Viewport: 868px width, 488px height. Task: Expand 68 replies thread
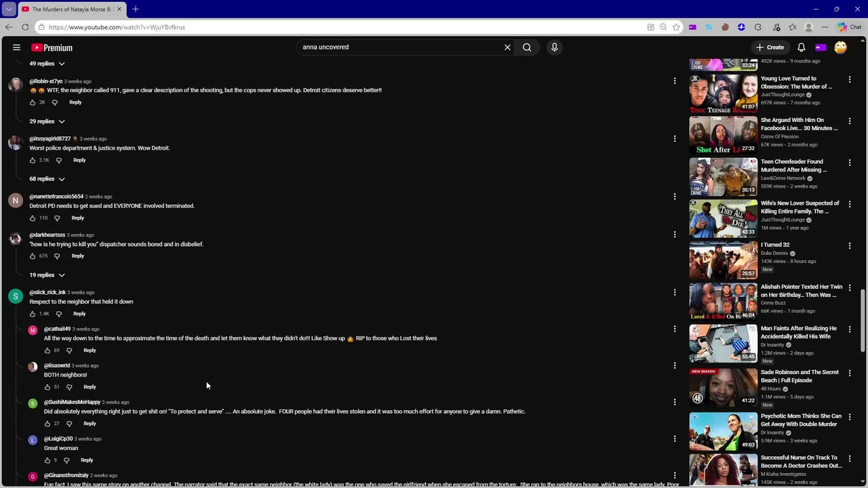coord(47,179)
